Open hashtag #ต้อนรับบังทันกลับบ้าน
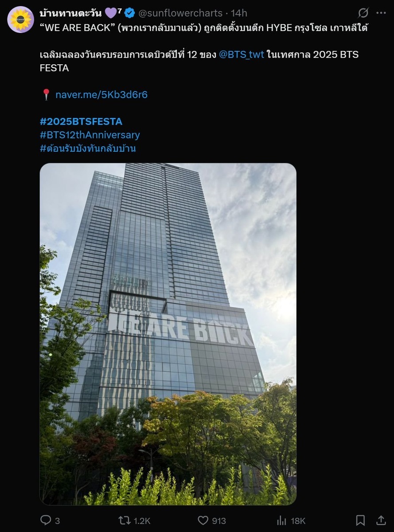Screen dimensions: 394x532 [88, 148]
